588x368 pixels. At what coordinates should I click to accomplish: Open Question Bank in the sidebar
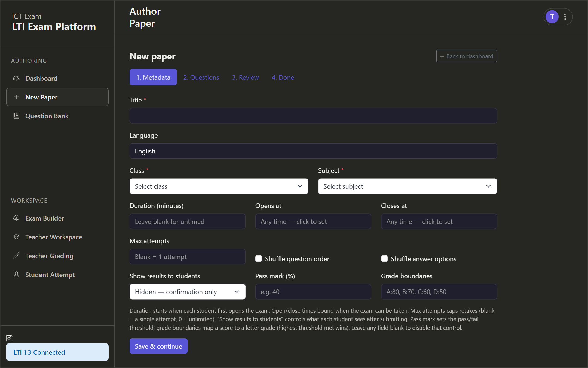(x=57, y=116)
